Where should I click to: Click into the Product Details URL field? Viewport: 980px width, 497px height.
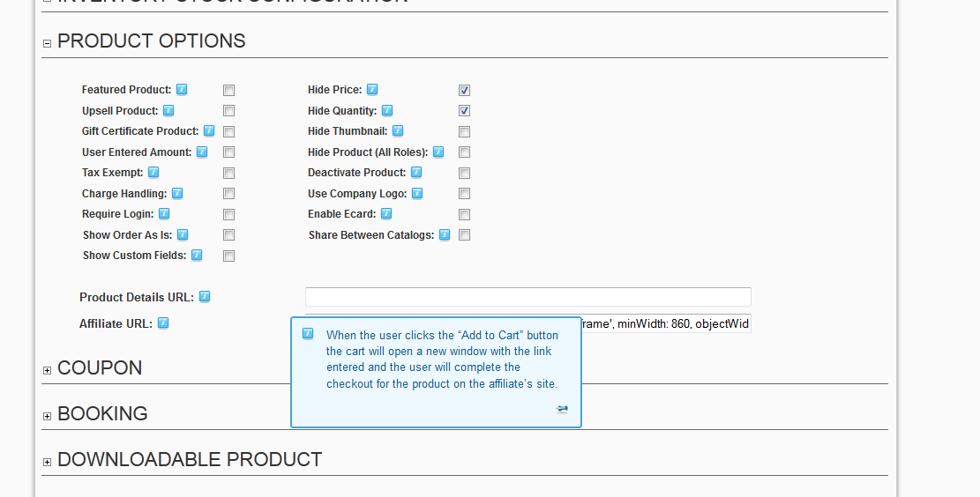528,297
